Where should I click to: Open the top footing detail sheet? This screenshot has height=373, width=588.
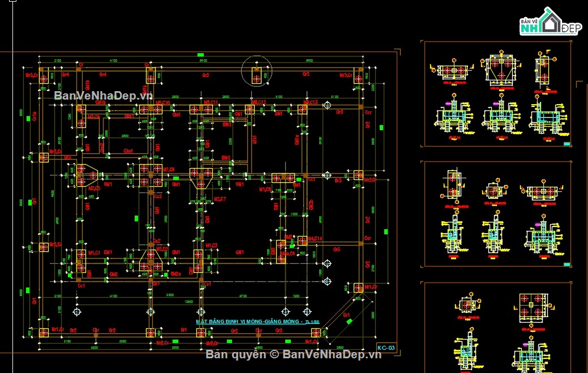coord(497,94)
